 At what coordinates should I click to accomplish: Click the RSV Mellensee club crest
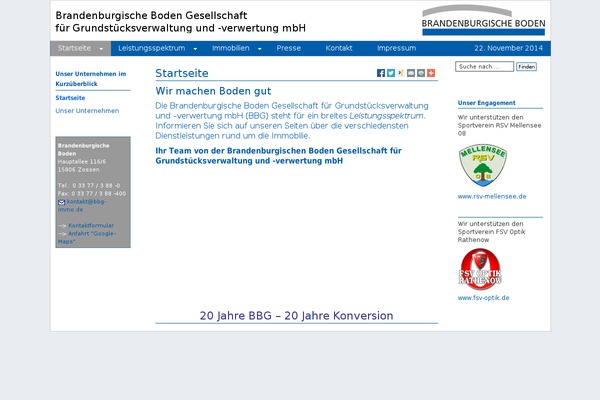[x=483, y=165]
